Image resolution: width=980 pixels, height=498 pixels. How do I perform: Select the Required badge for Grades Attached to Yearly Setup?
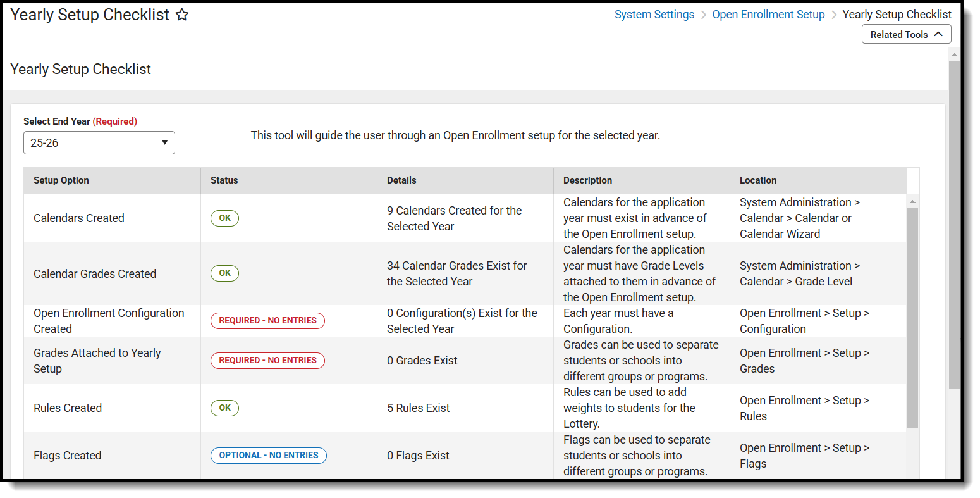click(x=267, y=361)
